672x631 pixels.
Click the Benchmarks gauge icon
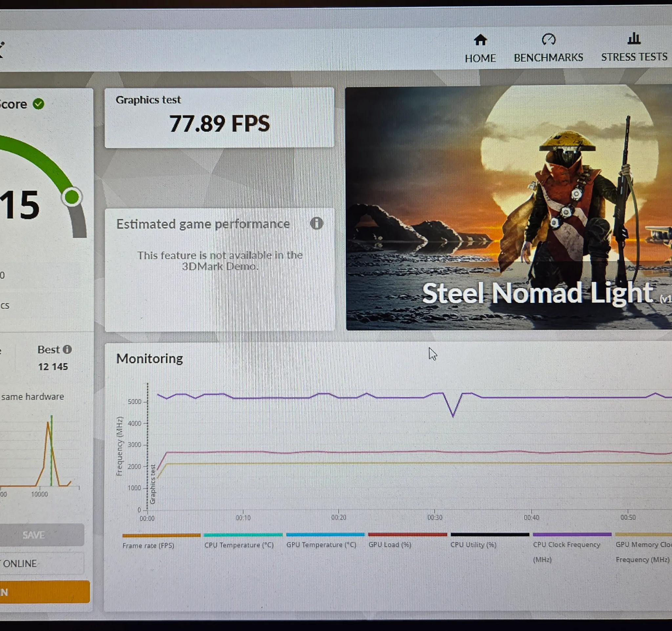click(548, 39)
